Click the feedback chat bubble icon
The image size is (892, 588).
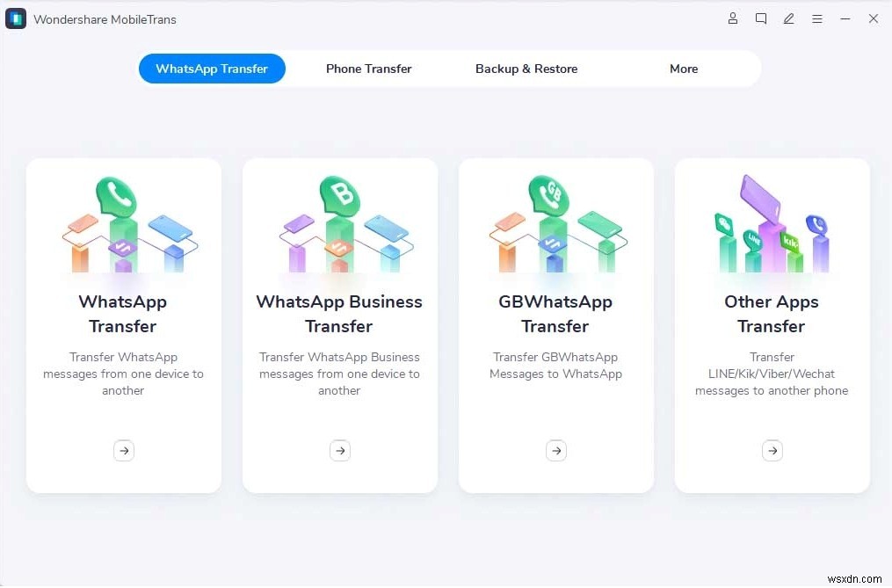[x=761, y=18]
